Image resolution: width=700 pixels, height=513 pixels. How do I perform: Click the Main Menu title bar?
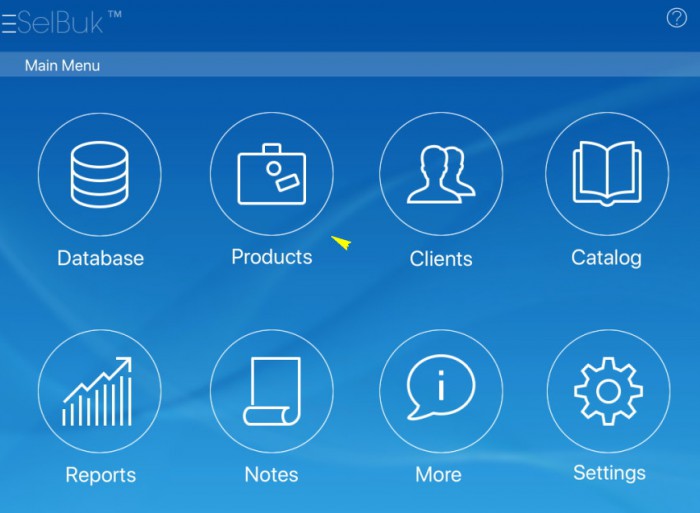[x=350, y=66]
